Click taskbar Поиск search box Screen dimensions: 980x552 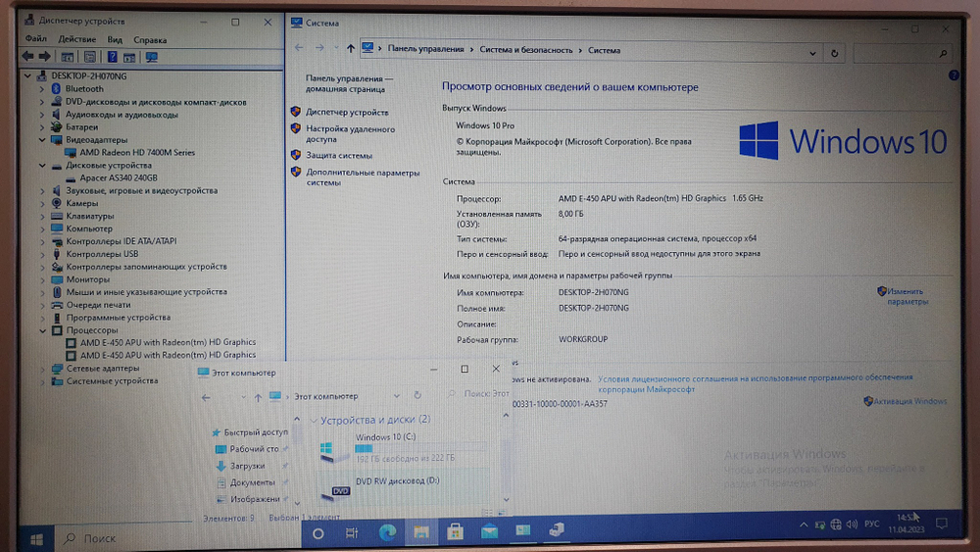pos(180,538)
